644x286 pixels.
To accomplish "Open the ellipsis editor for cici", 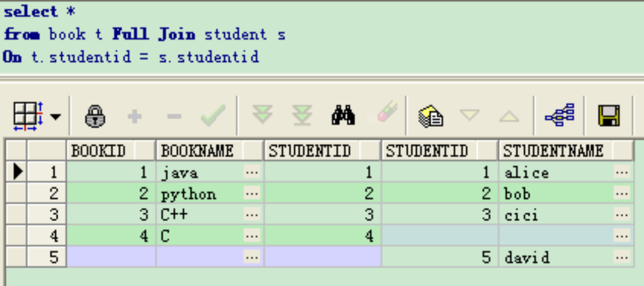I will click(x=622, y=215).
